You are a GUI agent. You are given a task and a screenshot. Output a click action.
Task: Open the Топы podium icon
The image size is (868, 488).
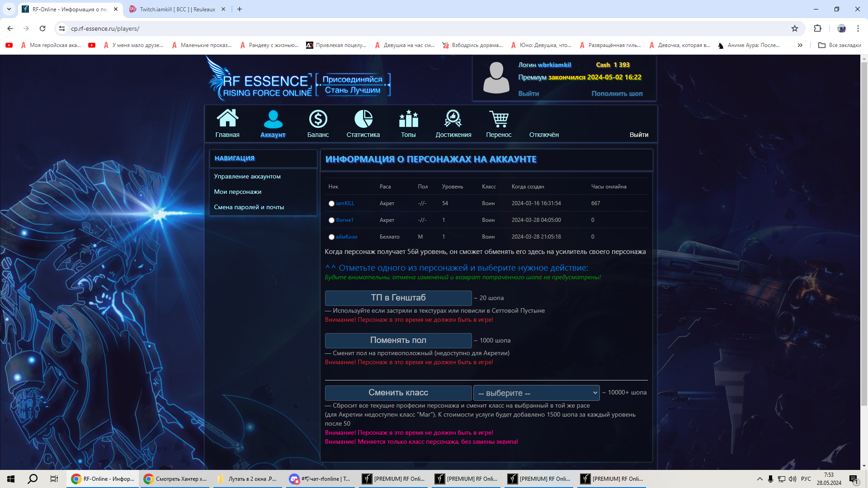point(408,119)
